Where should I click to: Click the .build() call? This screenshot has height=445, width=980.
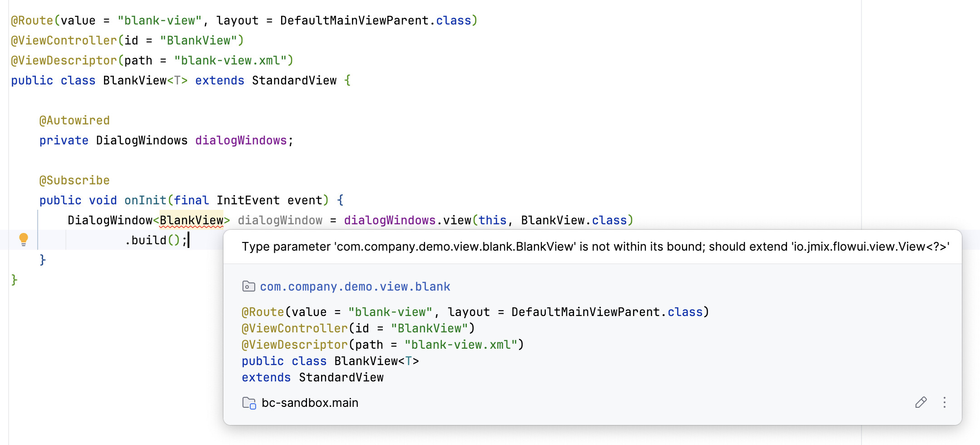pyautogui.click(x=153, y=240)
